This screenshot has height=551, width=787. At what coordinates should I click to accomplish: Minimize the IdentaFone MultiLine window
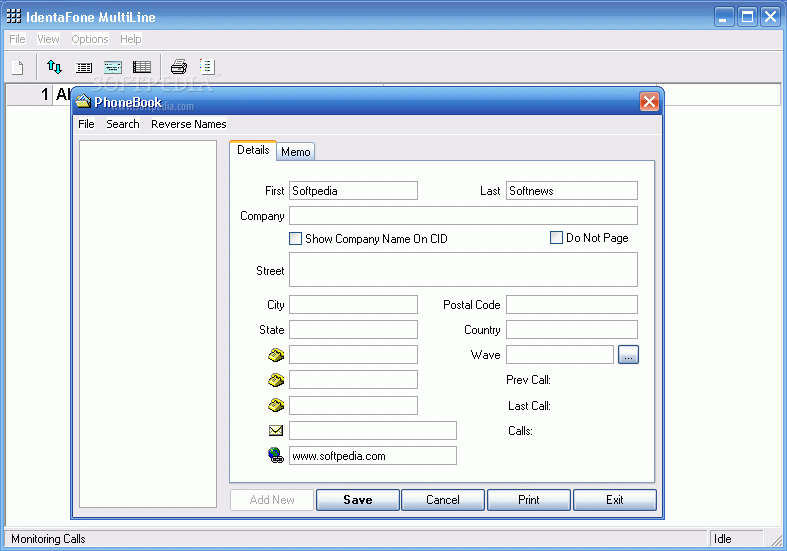[x=723, y=17]
